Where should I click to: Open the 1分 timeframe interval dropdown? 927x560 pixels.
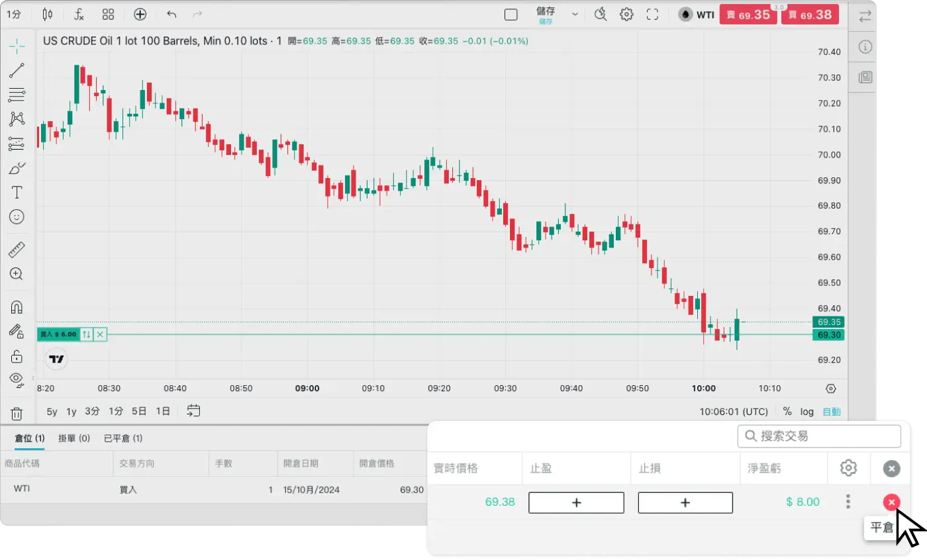(x=14, y=14)
